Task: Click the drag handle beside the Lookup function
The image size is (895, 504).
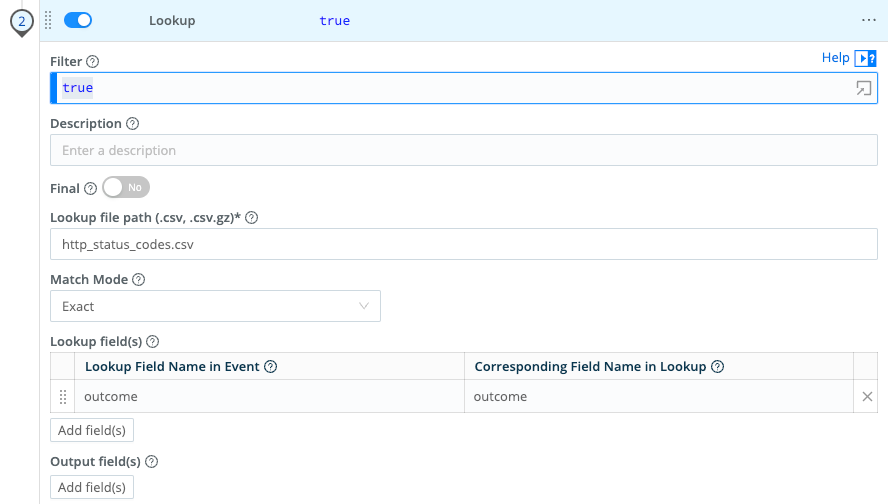Action: point(48,20)
